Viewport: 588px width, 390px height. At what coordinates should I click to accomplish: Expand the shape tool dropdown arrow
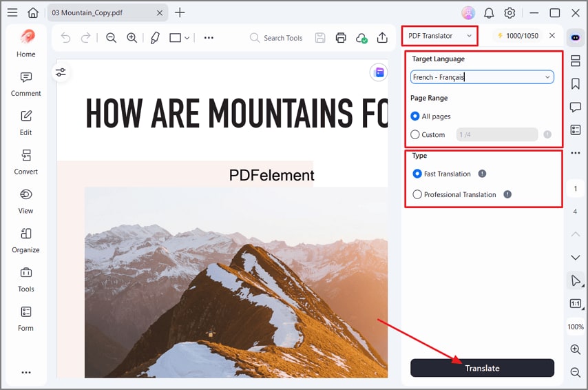187,38
